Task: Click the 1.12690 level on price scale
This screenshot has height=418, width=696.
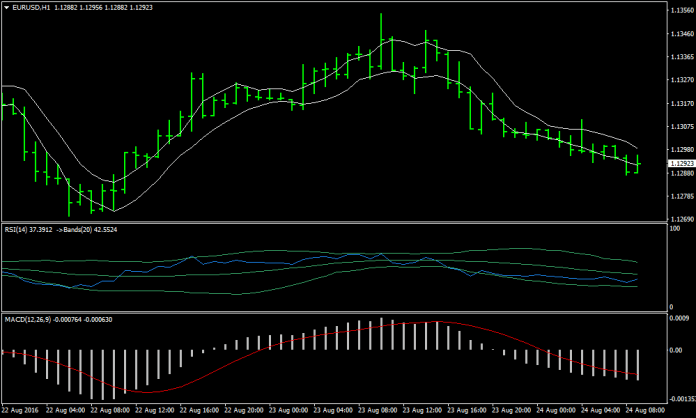Action: point(679,218)
